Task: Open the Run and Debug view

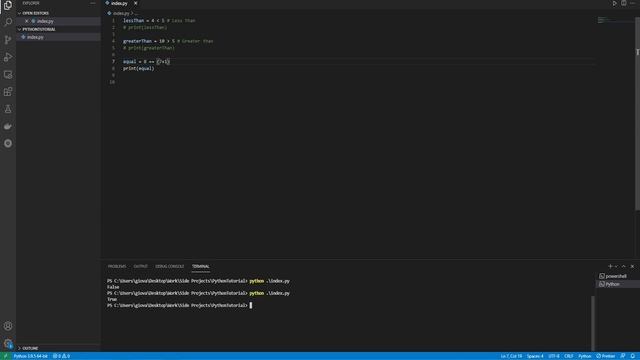Action: 8,57
